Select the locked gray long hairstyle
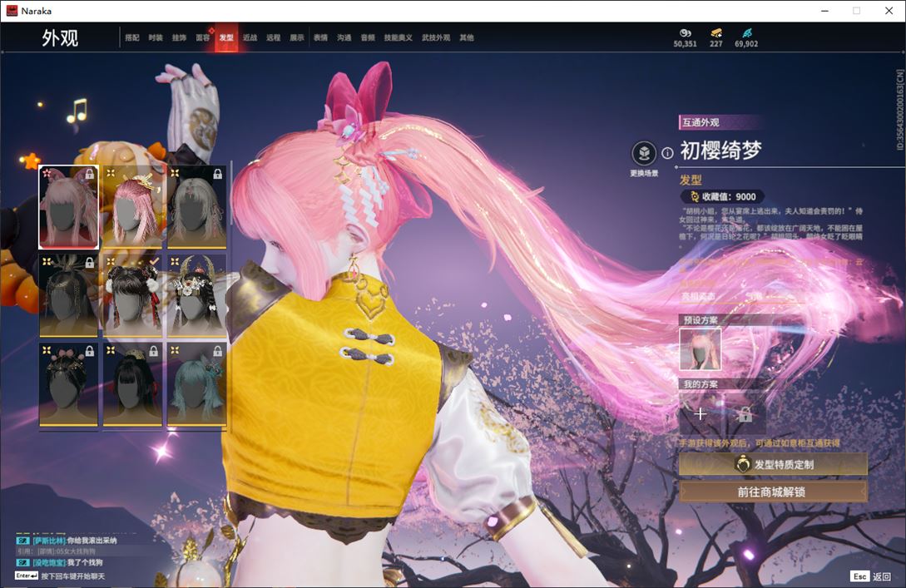The width and height of the screenshot is (906, 588). pos(196,207)
